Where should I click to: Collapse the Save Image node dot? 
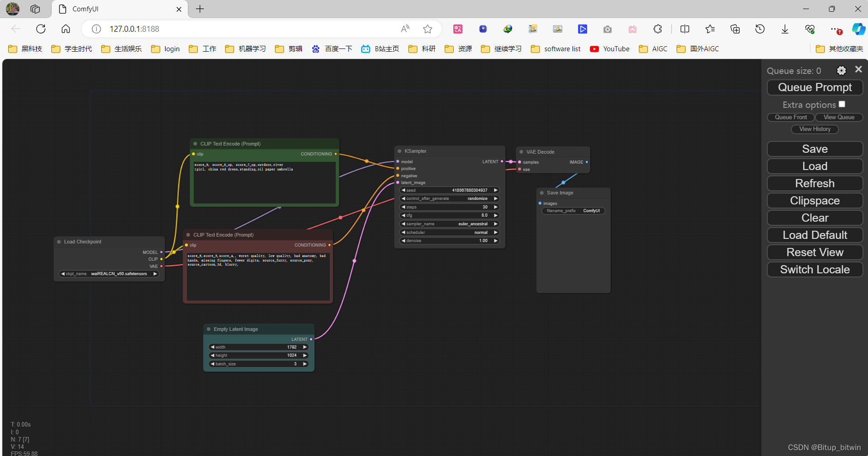point(542,193)
